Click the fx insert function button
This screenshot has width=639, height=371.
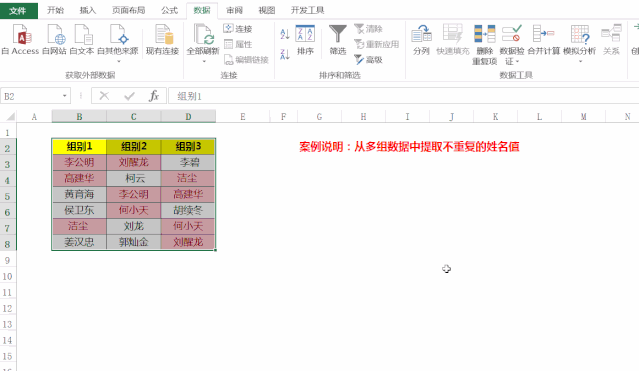(x=154, y=96)
